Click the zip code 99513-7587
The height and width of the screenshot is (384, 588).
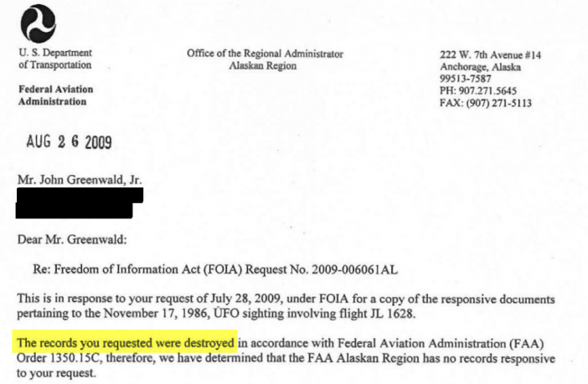[x=466, y=79]
